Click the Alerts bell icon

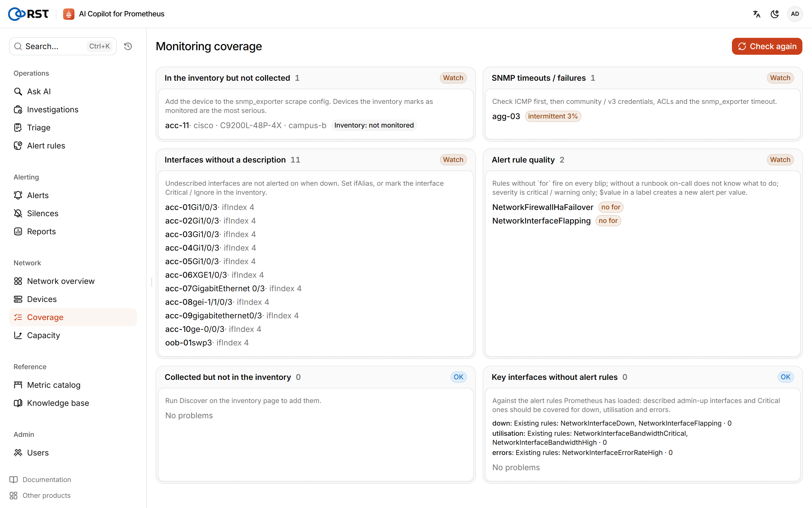click(x=18, y=195)
